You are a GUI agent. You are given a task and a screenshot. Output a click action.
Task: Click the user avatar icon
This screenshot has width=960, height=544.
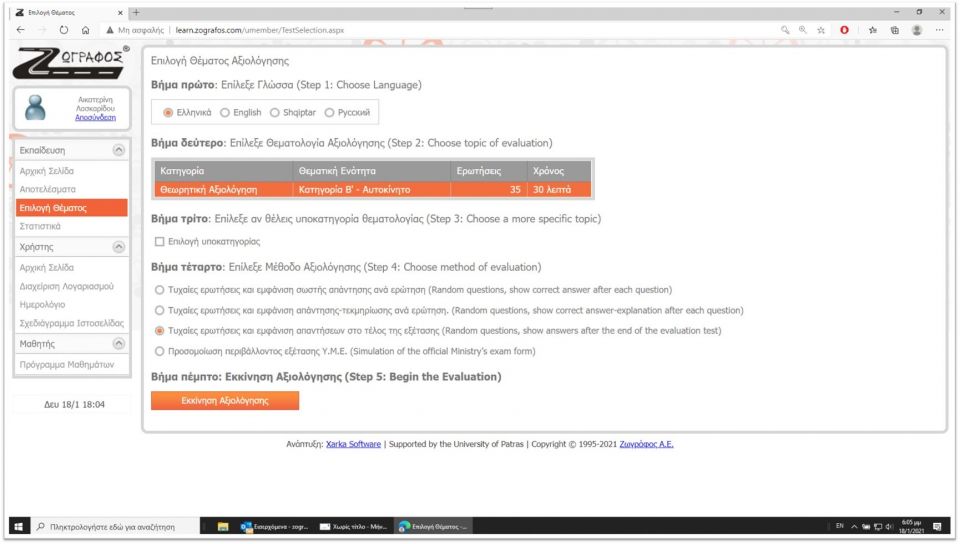35,108
